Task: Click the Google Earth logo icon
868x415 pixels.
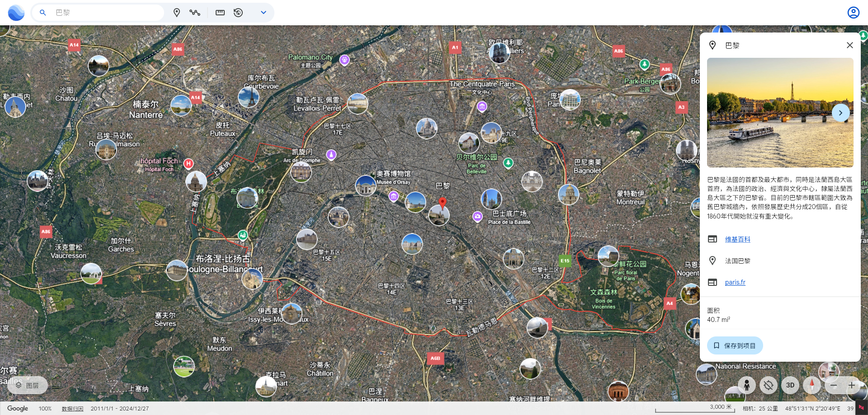Action: point(16,13)
